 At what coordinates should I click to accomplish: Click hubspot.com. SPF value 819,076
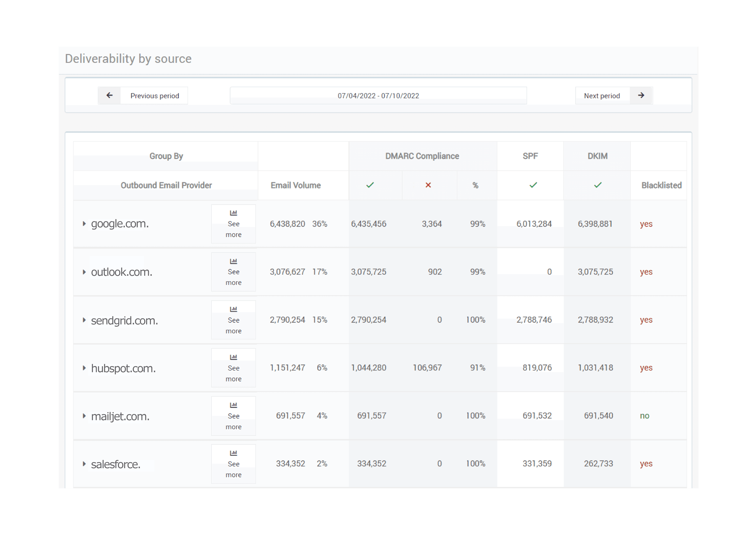pos(537,368)
